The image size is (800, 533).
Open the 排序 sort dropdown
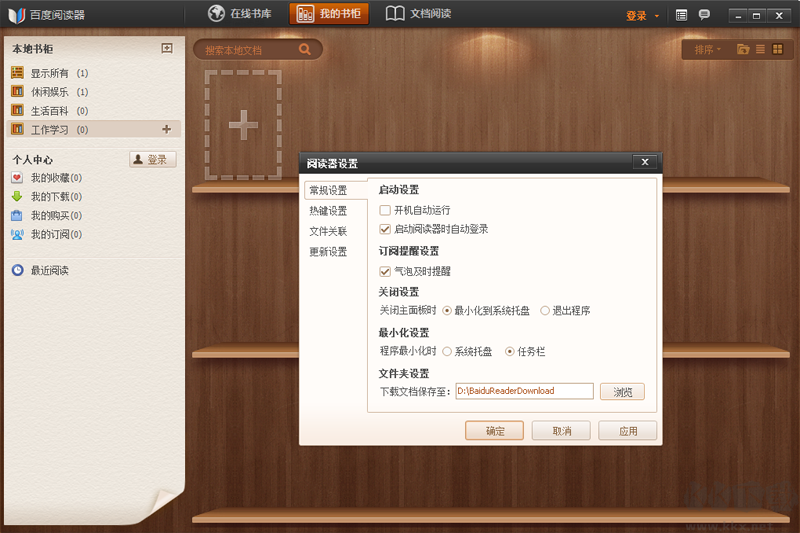707,49
